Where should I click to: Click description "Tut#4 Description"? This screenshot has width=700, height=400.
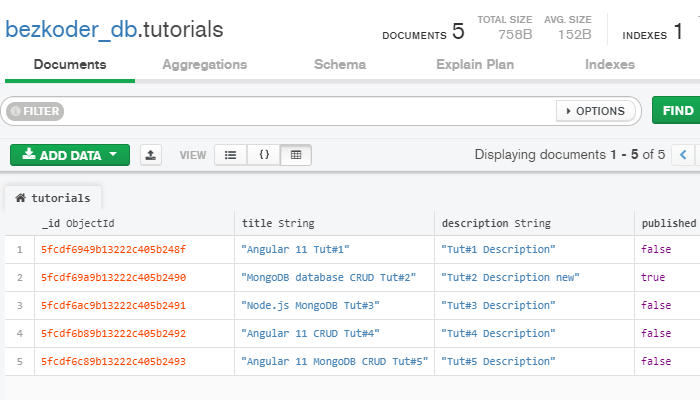point(498,333)
